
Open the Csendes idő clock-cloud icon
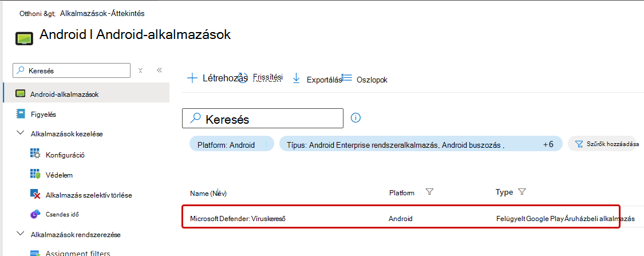[35, 214]
